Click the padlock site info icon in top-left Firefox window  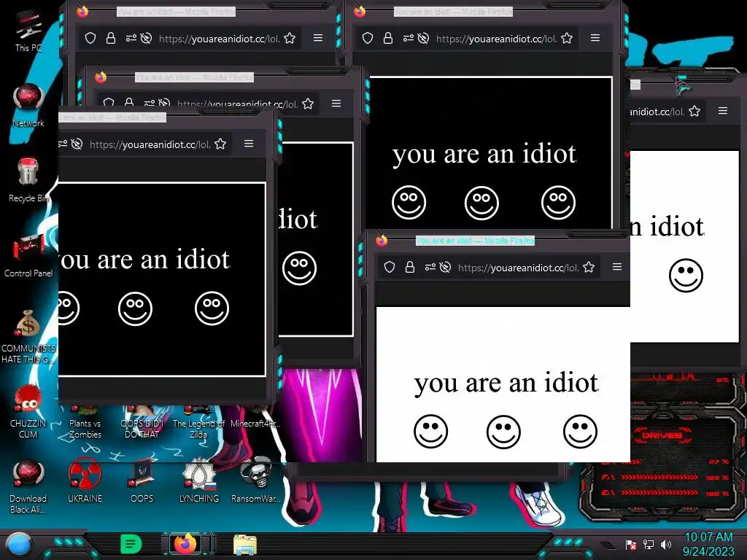(x=111, y=38)
